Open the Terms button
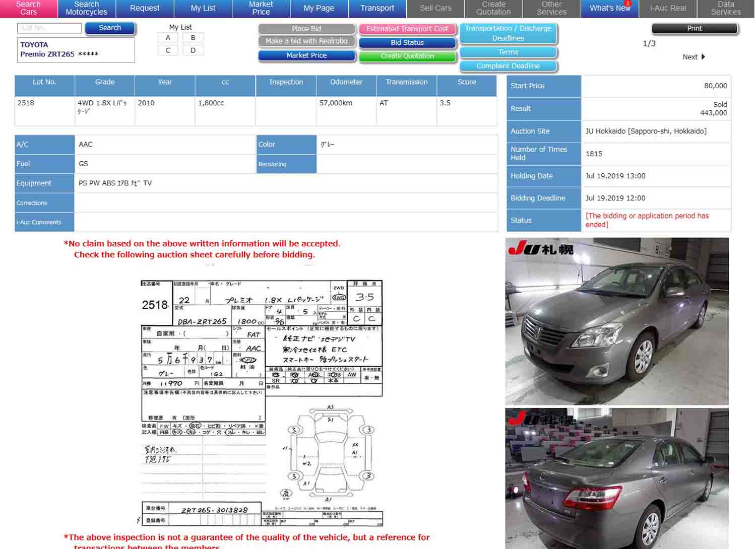 (508, 52)
